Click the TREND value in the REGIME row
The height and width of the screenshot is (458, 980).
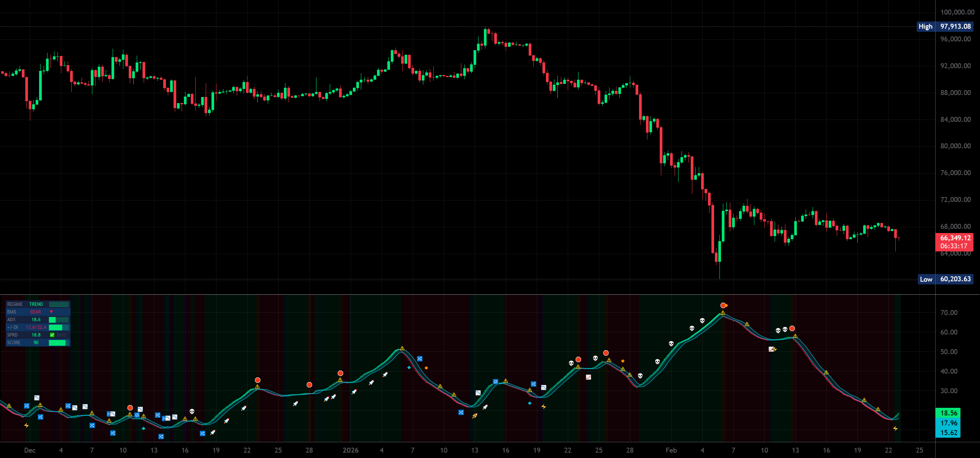[x=36, y=304]
